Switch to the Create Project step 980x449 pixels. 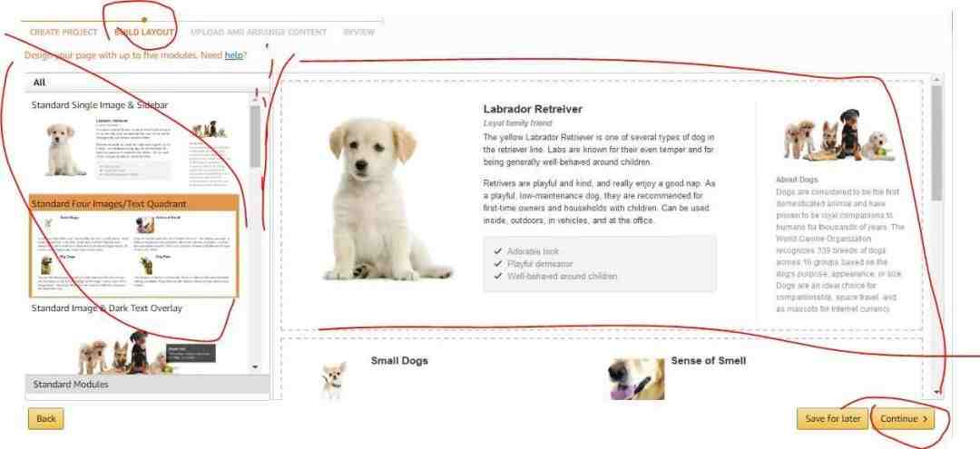[x=64, y=32]
